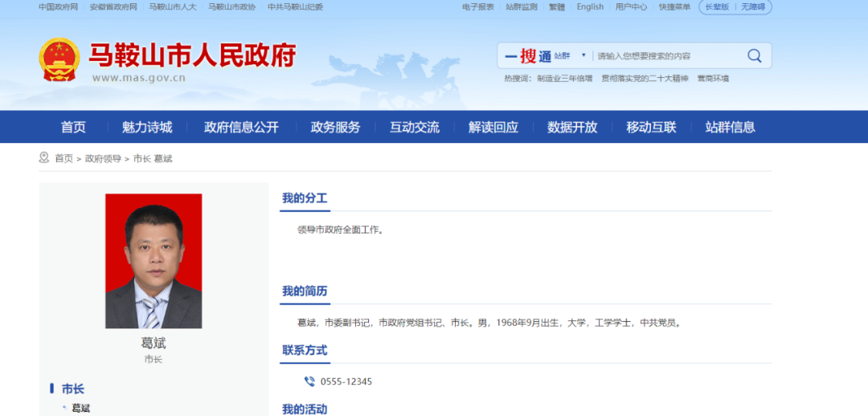Open the 魅力诗城 navigation item
Screen dimensions: 868x416
147,127
